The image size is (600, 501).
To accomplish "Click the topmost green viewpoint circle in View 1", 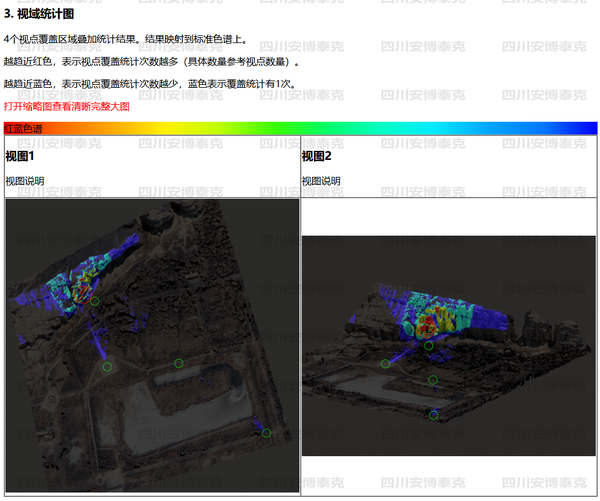I will [x=95, y=300].
